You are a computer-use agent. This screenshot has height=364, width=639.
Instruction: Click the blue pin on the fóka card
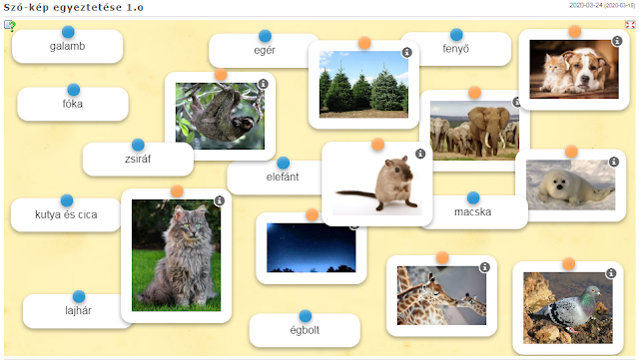coord(73,90)
